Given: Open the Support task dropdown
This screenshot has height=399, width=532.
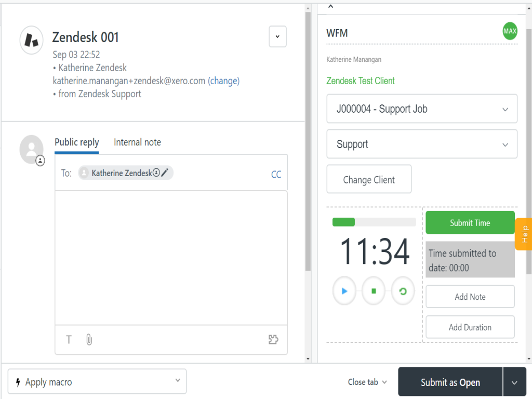Looking at the screenshot, I should tap(421, 144).
